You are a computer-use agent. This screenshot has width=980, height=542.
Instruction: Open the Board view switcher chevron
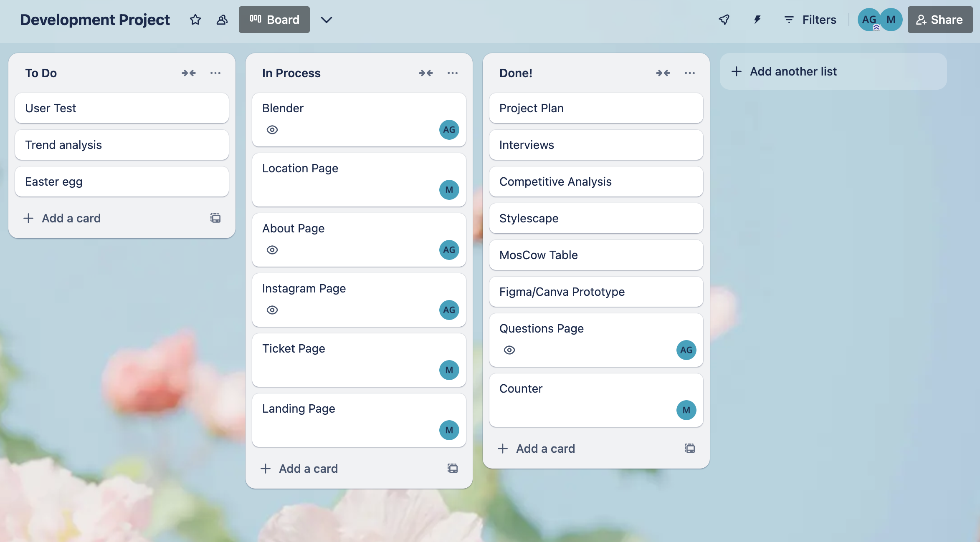[x=327, y=20]
